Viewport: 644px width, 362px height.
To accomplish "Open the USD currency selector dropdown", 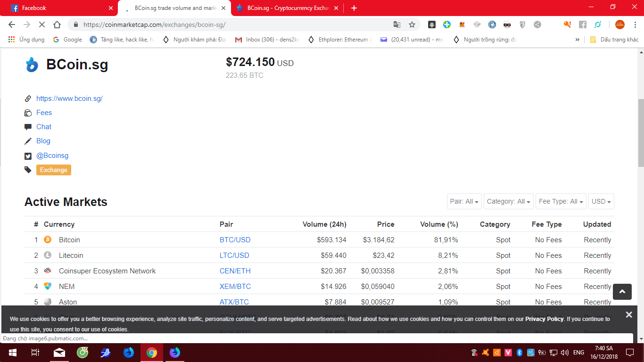I will 601,201.
